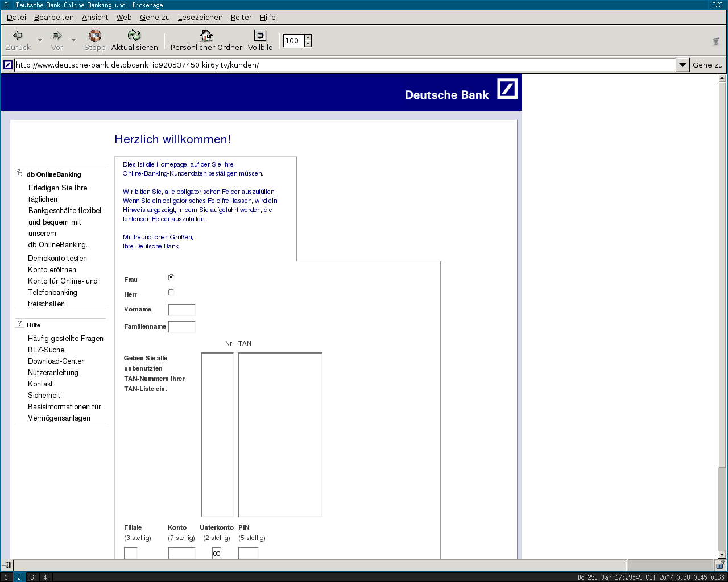Open the Nutzeranleitung link
The image size is (728, 582).
[53, 372]
